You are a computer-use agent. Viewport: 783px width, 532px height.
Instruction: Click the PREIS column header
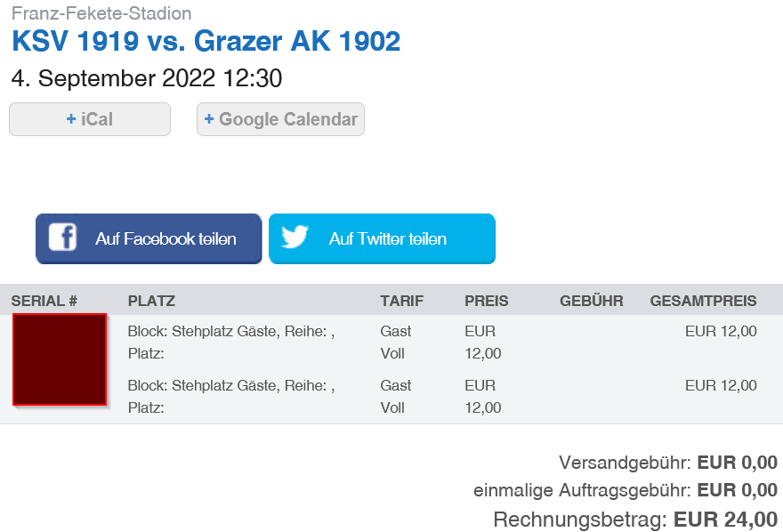487,301
